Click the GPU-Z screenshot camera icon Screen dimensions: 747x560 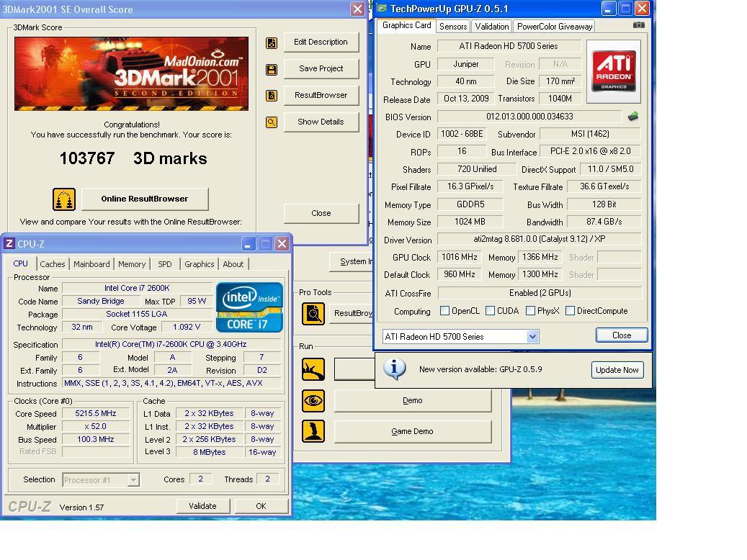click(x=639, y=25)
